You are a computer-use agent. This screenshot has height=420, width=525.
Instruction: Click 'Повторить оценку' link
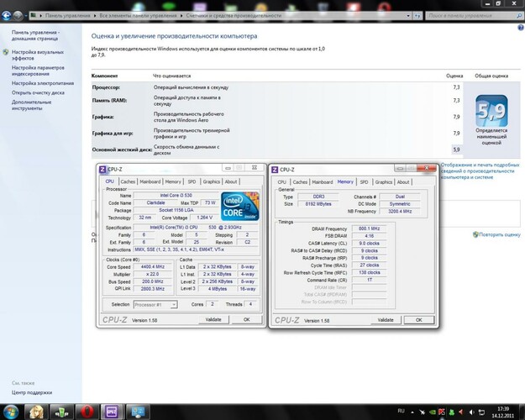[500, 234]
